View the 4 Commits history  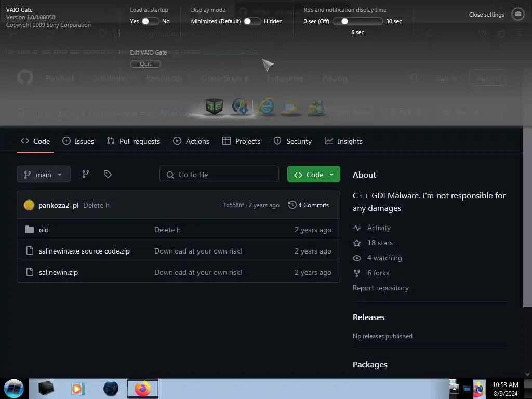point(309,205)
